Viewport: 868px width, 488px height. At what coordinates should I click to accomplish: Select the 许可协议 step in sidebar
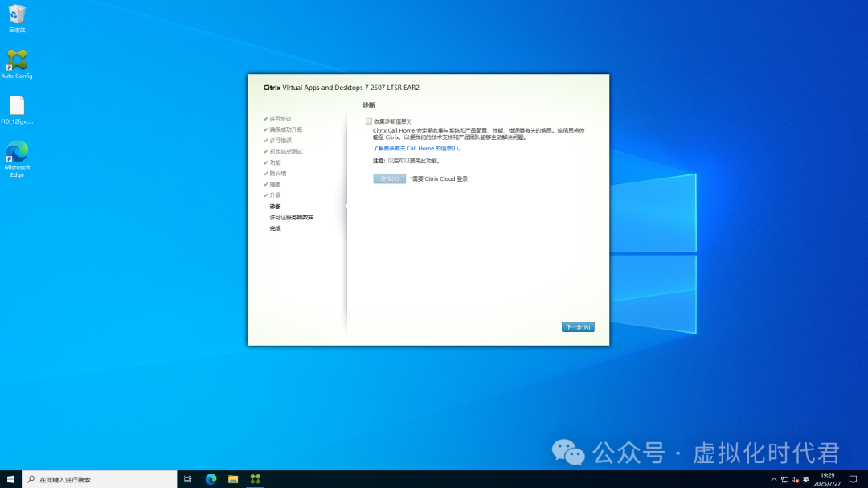(x=280, y=119)
